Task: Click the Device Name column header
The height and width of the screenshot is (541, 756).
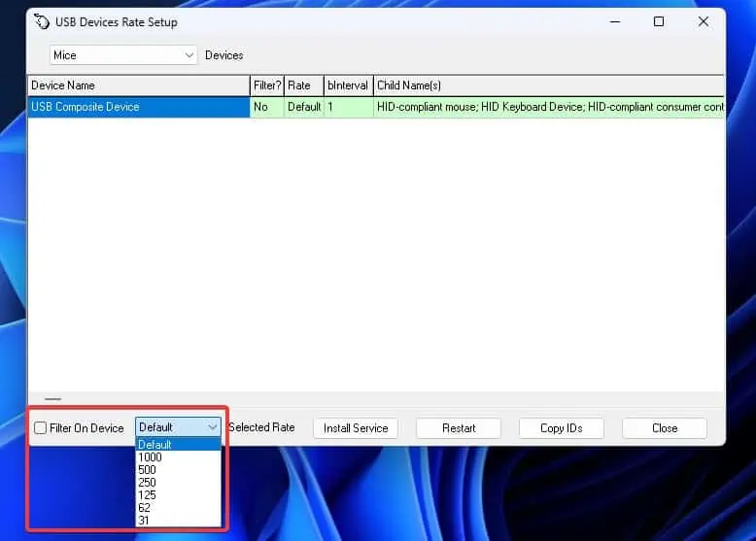Action: (138, 85)
